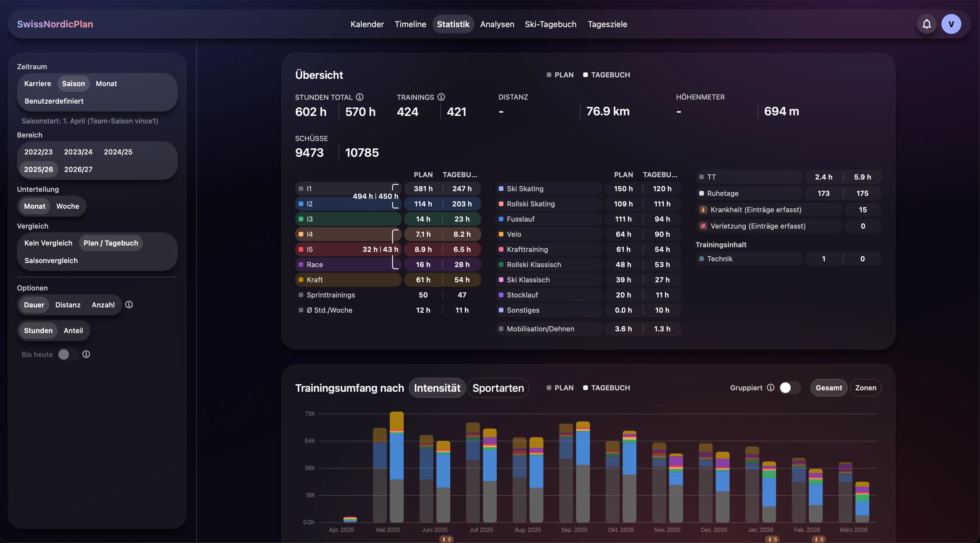Click the Sep. 2025 Tagebuch bar
The height and width of the screenshot is (543, 980).
(x=583, y=471)
